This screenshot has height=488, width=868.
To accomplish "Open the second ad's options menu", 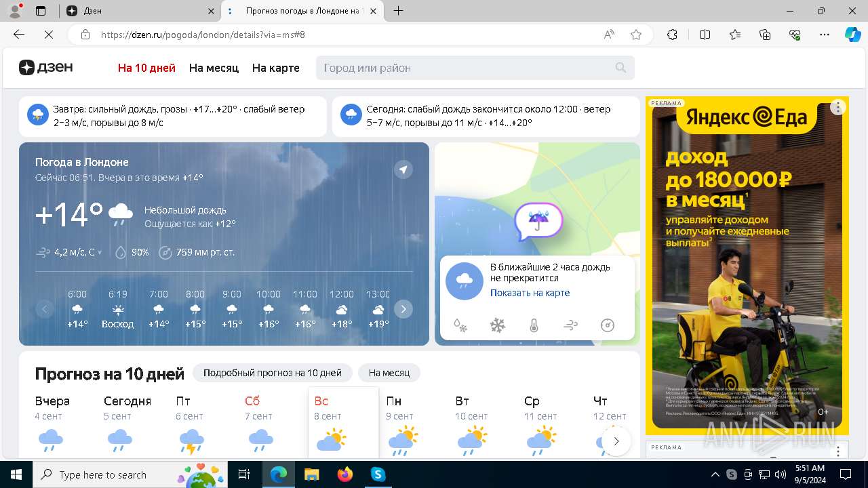I will click(x=838, y=451).
